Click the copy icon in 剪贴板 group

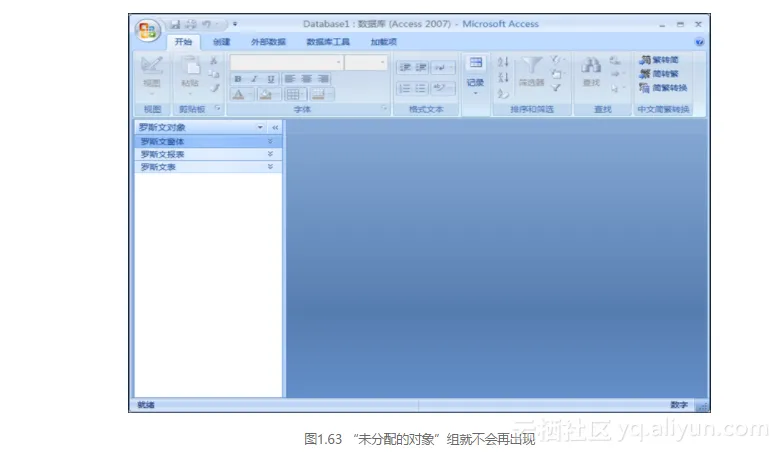click(x=214, y=74)
